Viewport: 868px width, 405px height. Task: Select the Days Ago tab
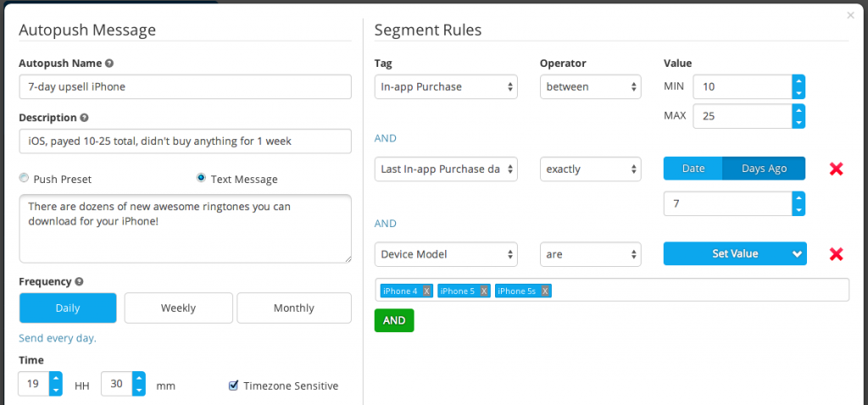point(764,169)
